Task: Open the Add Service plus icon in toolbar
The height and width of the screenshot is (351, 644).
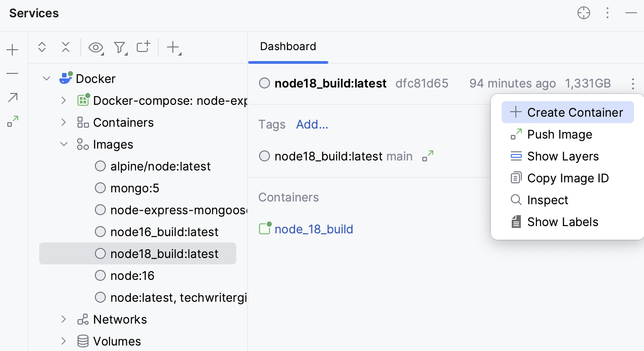Action: 172,47
